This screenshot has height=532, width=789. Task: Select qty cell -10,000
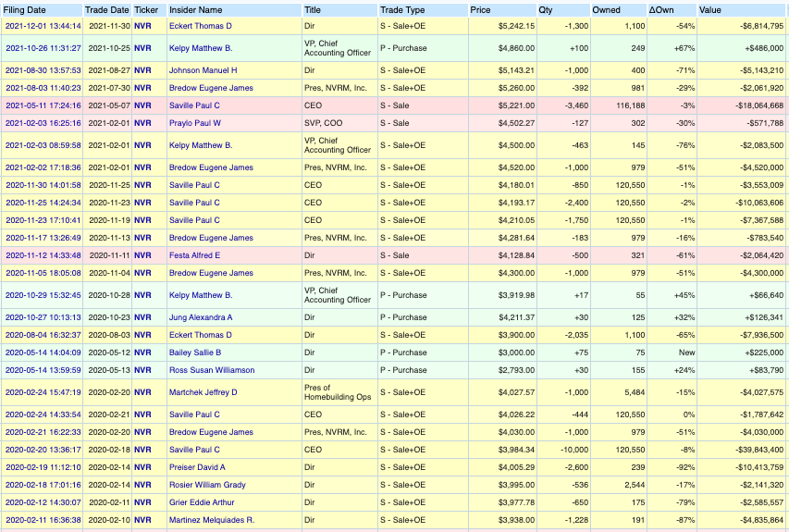click(563, 450)
